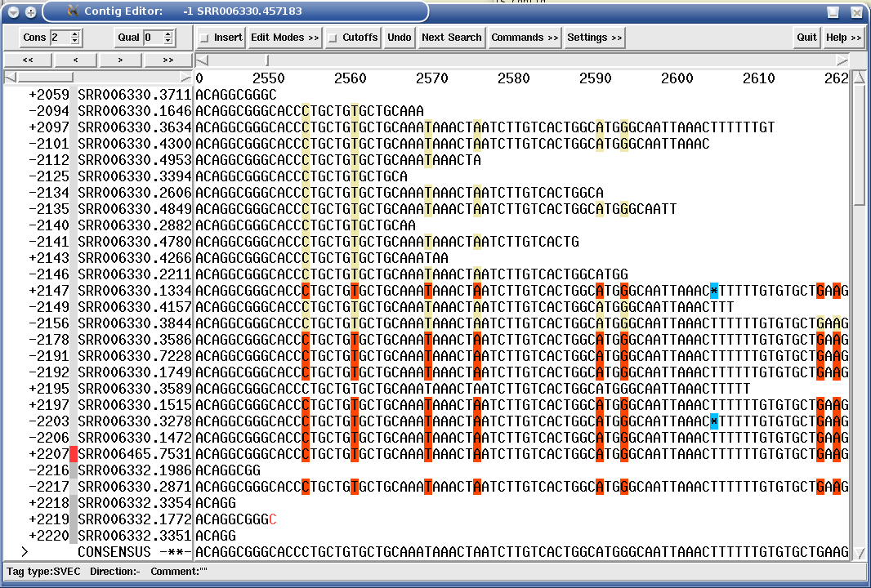Select read name SRR006332.1772
This screenshot has height=588, width=871.
tap(135, 519)
